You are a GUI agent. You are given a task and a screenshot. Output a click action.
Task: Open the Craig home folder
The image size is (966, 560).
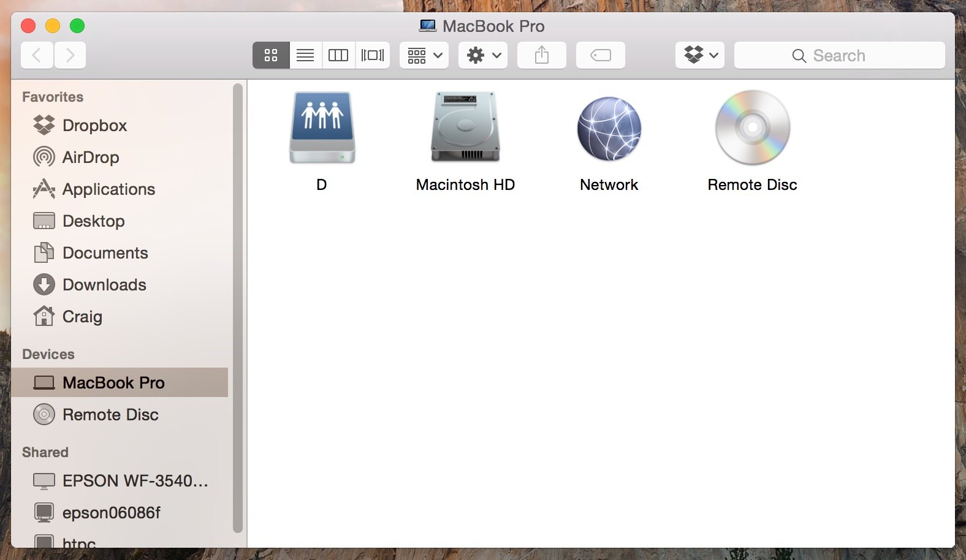(120, 317)
